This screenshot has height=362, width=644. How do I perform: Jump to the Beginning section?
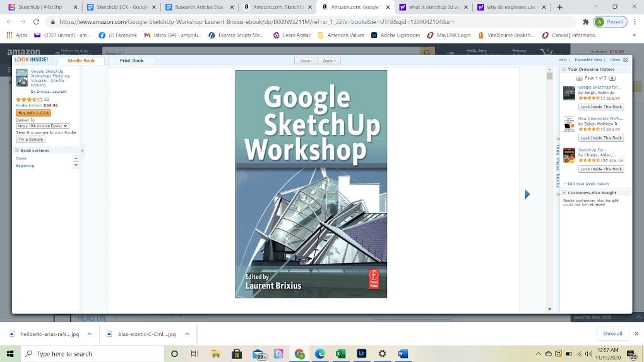pyautogui.click(x=25, y=165)
